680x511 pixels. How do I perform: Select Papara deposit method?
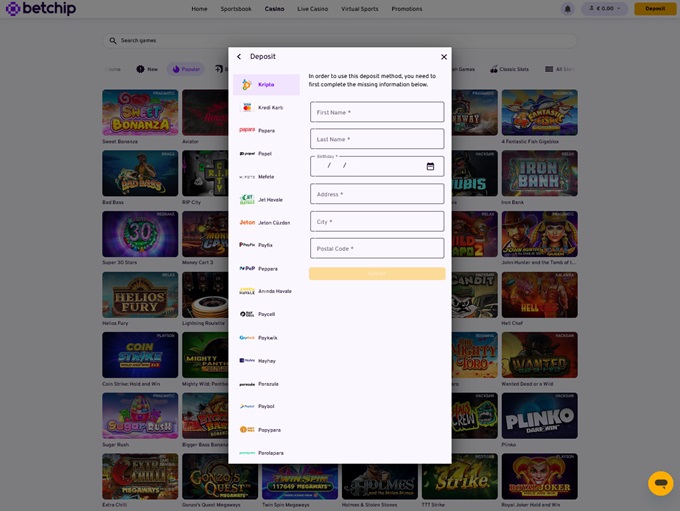266,131
